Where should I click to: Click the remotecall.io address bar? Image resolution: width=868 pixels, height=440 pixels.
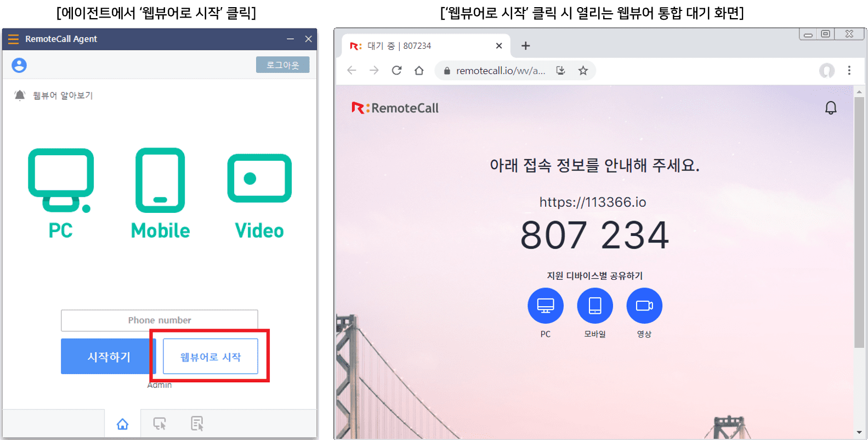(x=501, y=71)
